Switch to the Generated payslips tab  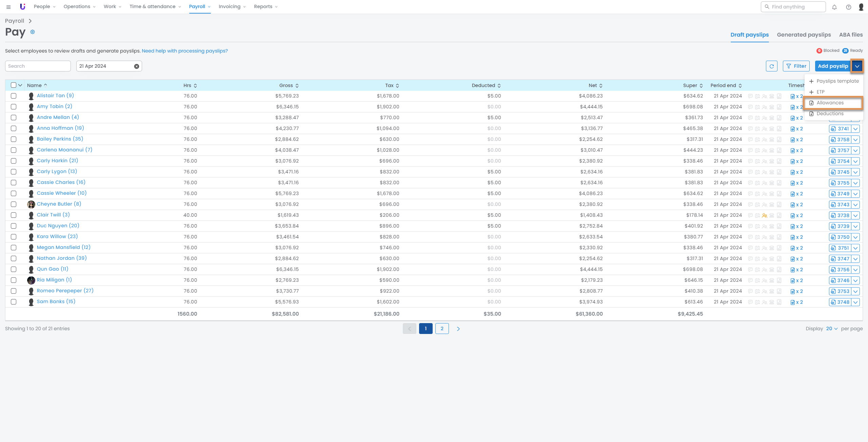[x=804, y=35]
